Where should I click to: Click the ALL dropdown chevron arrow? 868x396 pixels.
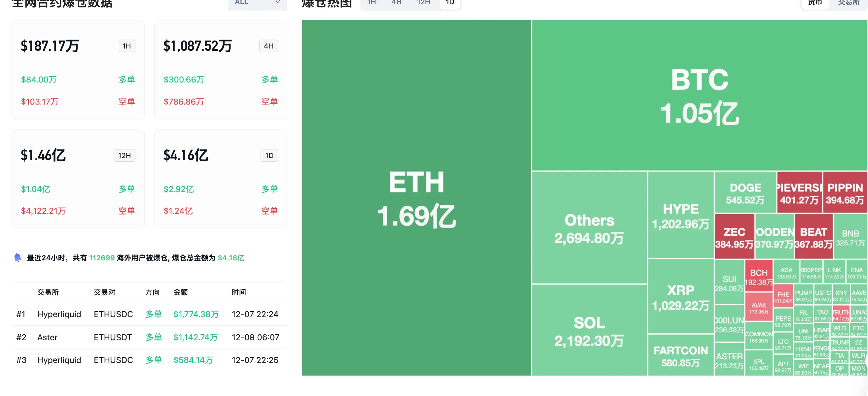pyautogui.click(x=278, y=2)
